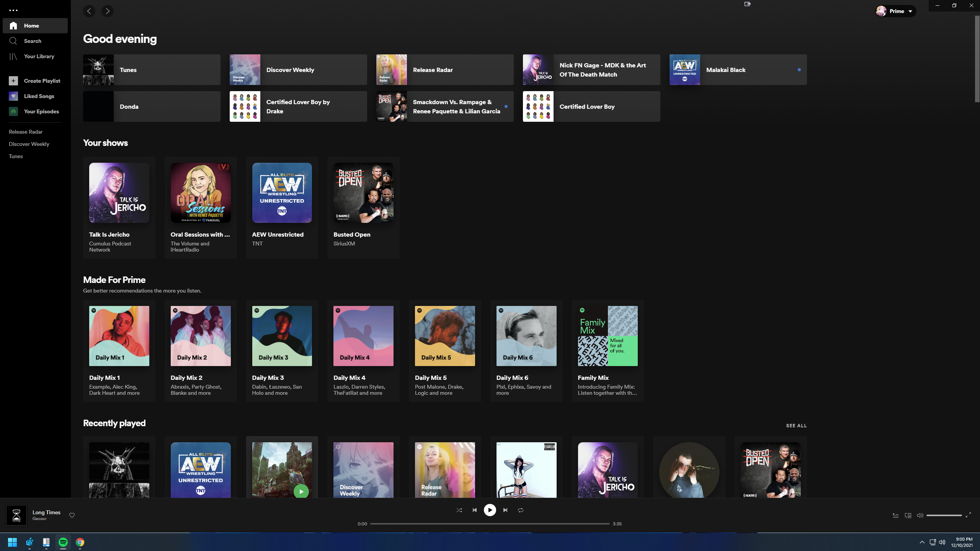Open the Busted Open show under Your shows
This screenshot has height=551, width=980.
click(x=363, y=208)
